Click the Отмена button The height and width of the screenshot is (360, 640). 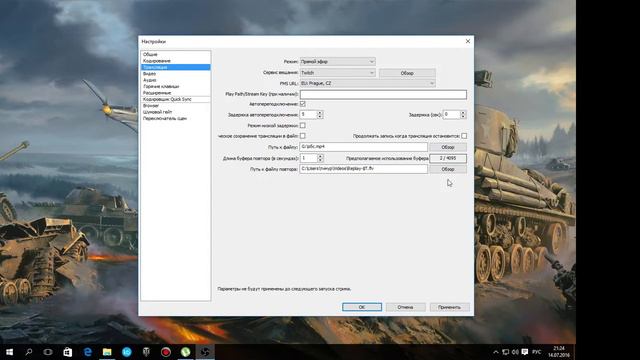point(405,307)
